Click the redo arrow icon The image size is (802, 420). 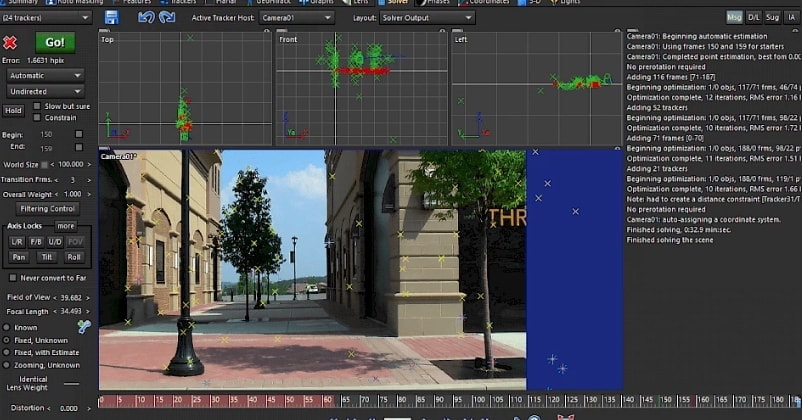click(x=167, y=17)
